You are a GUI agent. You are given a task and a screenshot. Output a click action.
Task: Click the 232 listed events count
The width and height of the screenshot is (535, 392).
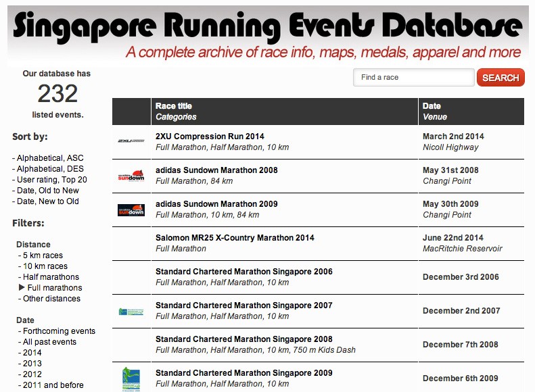click(57, 94)
